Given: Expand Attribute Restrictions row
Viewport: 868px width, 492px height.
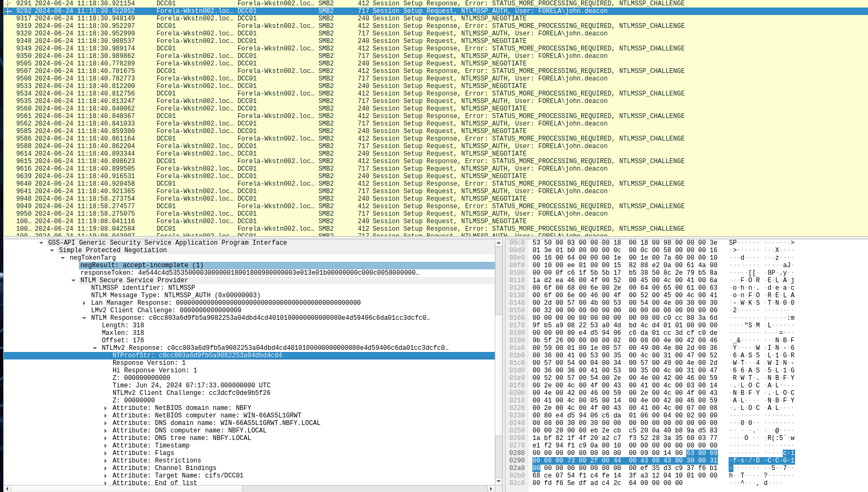Looking at the screenshot, I should (106, 461).
